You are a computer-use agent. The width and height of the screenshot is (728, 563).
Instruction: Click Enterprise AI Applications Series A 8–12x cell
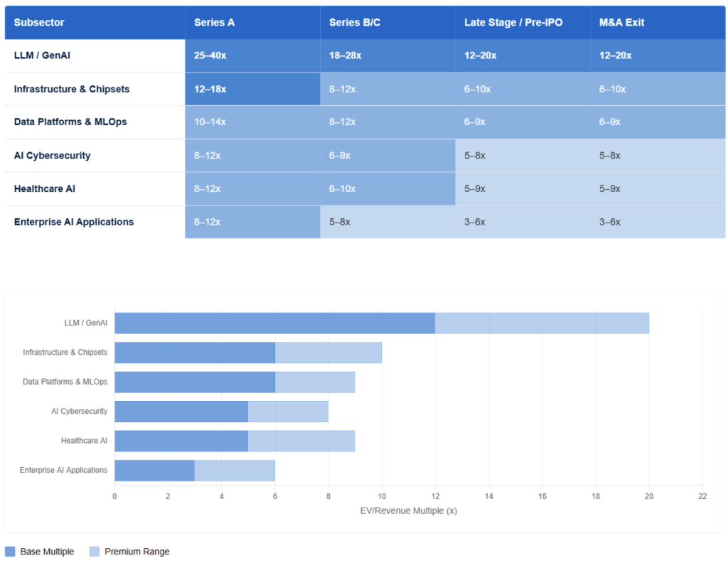coord(252,222)
